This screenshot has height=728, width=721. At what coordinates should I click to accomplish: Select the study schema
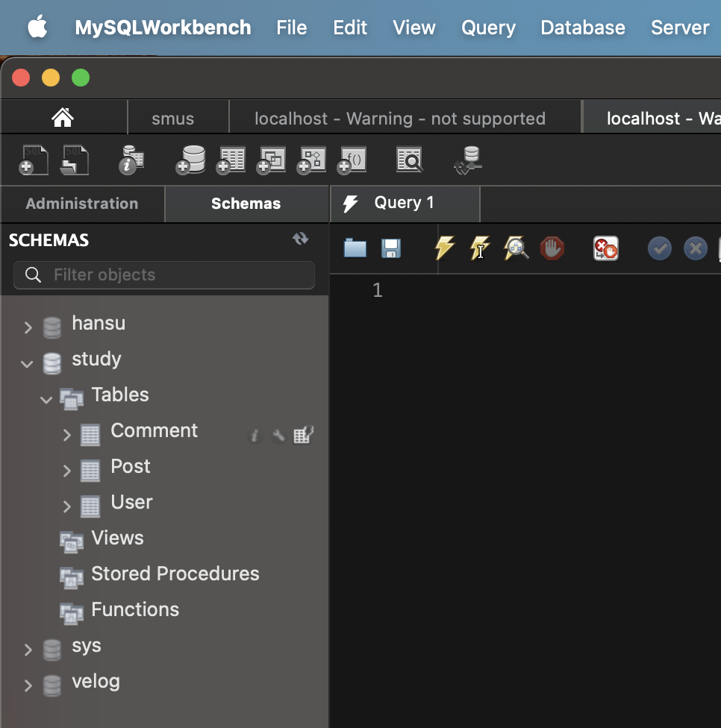[96, 359]
